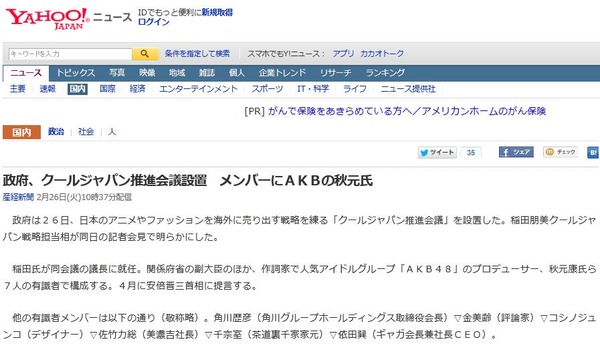Open the アプリ link
The height and width of the screenshot is (360, 600).
(343, 54)
